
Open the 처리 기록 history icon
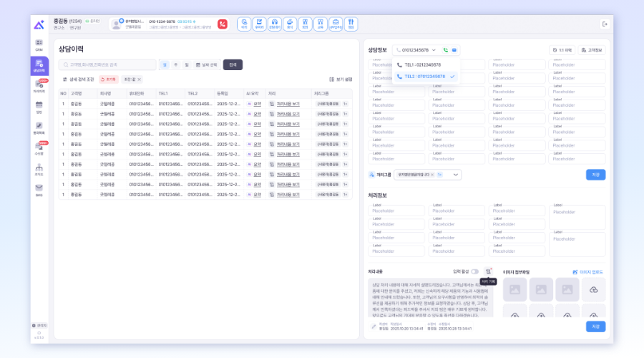488,272
